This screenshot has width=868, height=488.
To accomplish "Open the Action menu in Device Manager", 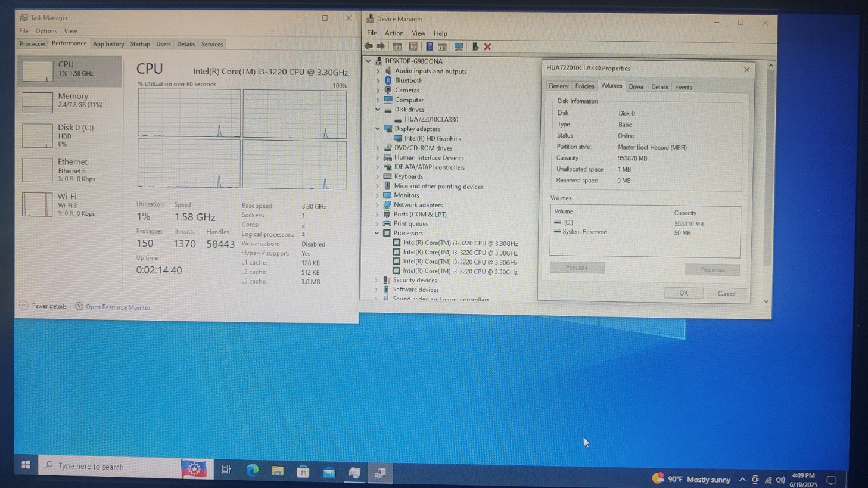I will [394, 33].
